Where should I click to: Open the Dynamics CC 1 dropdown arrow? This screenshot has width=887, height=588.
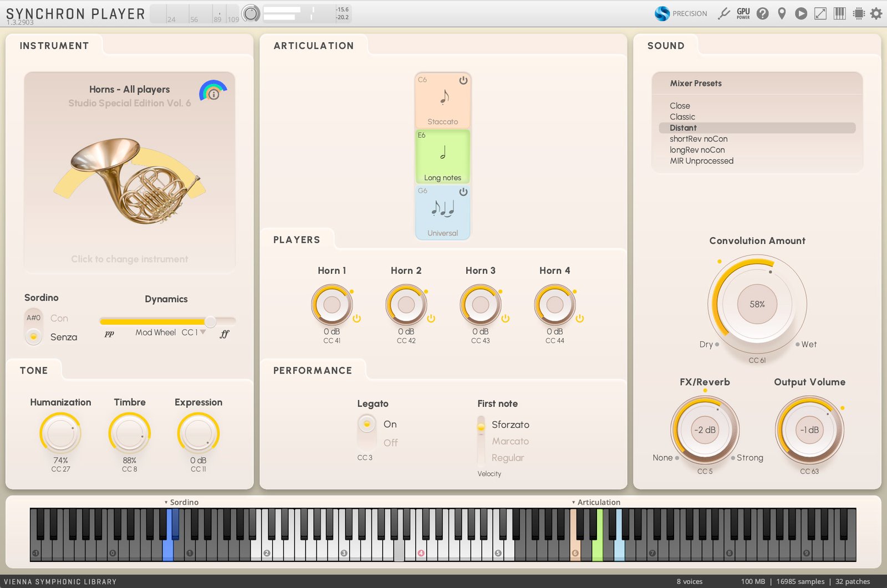click(203, 332)
